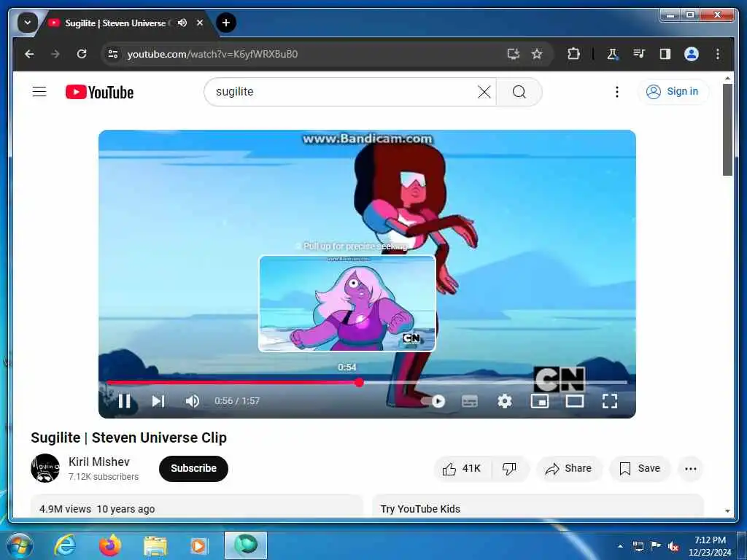Open Action Center flag tray icon
The image size is (747, 560).
click(656, 545)
